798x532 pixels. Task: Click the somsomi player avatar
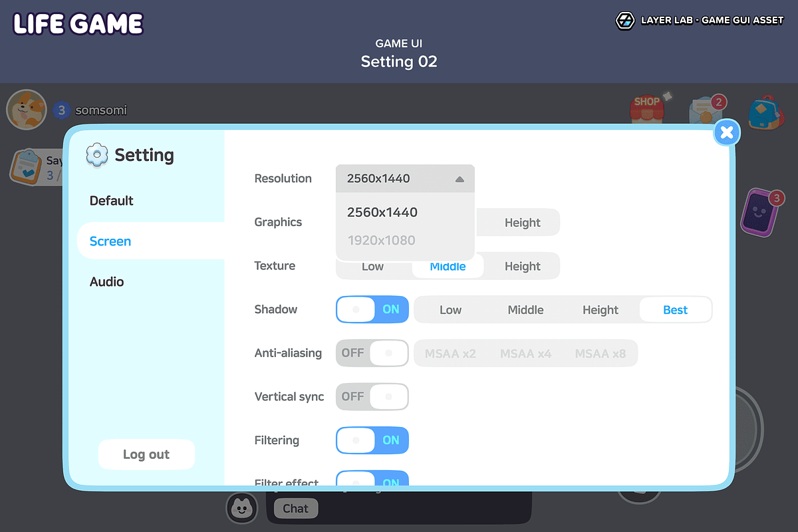pyautogui.click(x=27, y=109)
